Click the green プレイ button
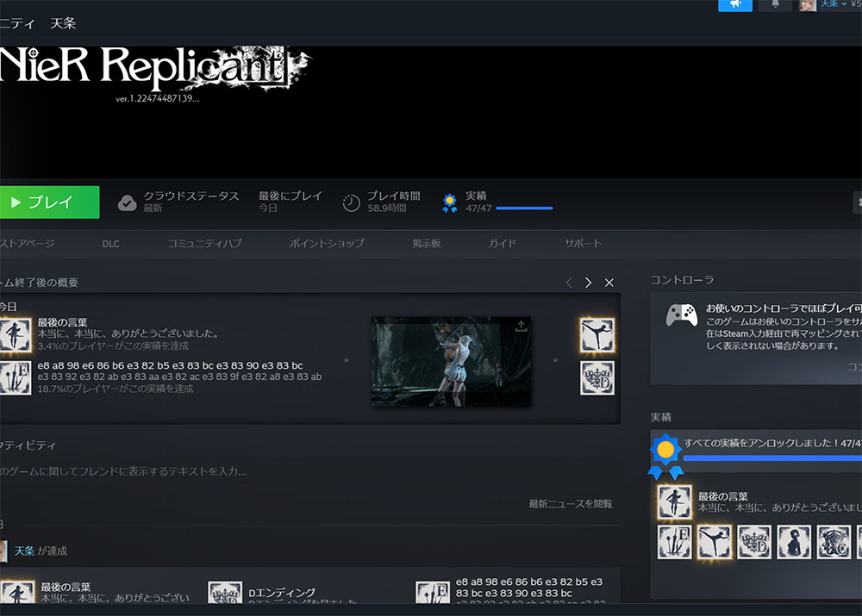Viewport: 862px width, 616px height. (x=49, y=202)
